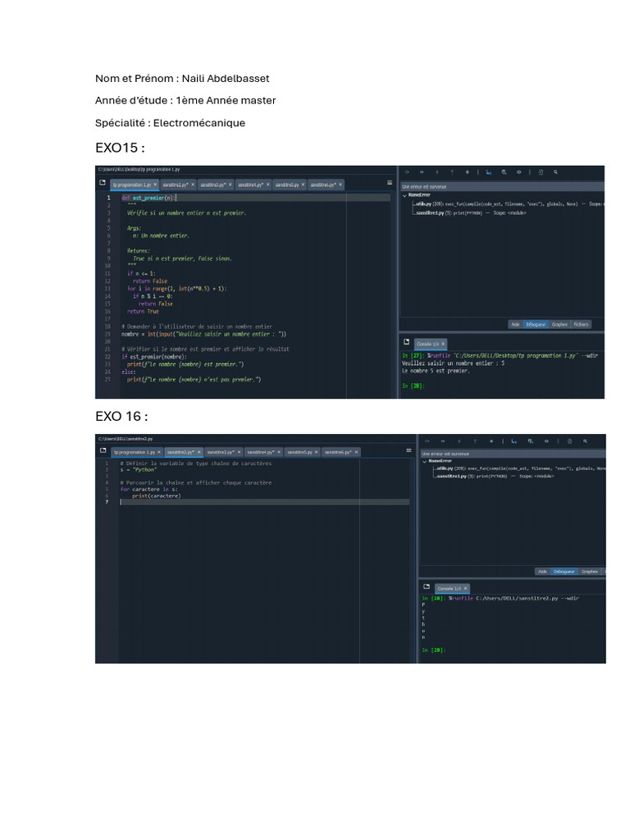This screenshot has height=840, width=630.
Task: Click Browse tabs icon in EXO15 editor
Action: click(103, 183)
